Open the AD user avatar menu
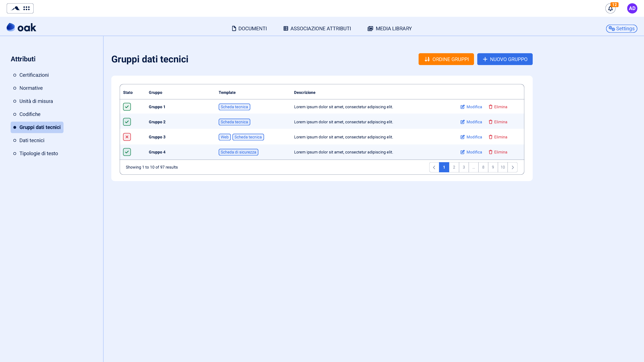644x362 pixels. pyautogui.click(x=632, y=8)
